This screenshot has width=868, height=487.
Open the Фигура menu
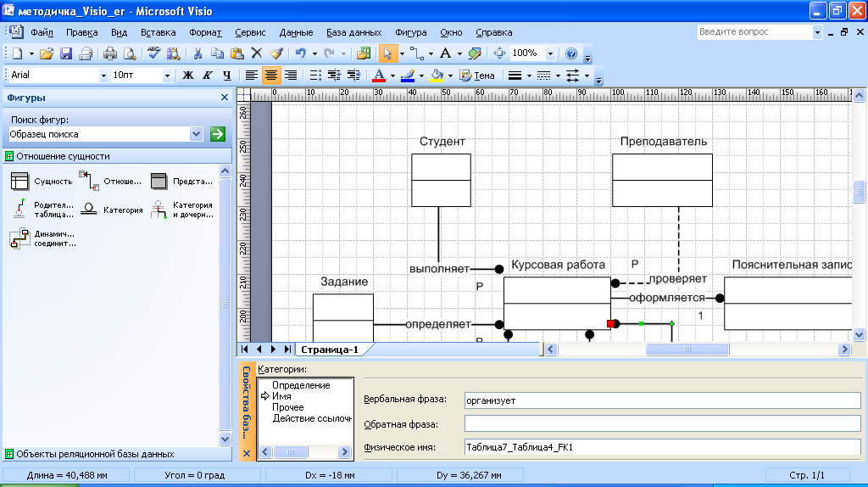click(x=411, y=33)
